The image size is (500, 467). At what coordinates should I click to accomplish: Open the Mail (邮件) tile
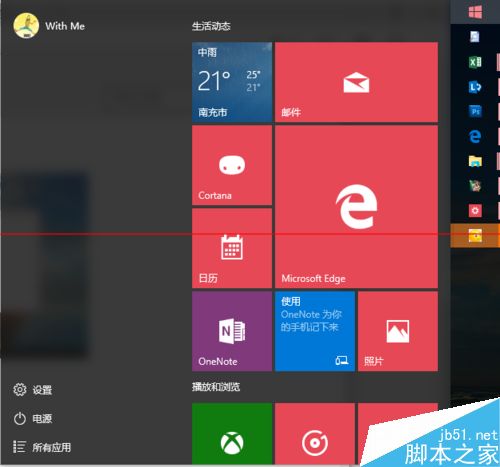pyautogui.click(x=356, y=82)
